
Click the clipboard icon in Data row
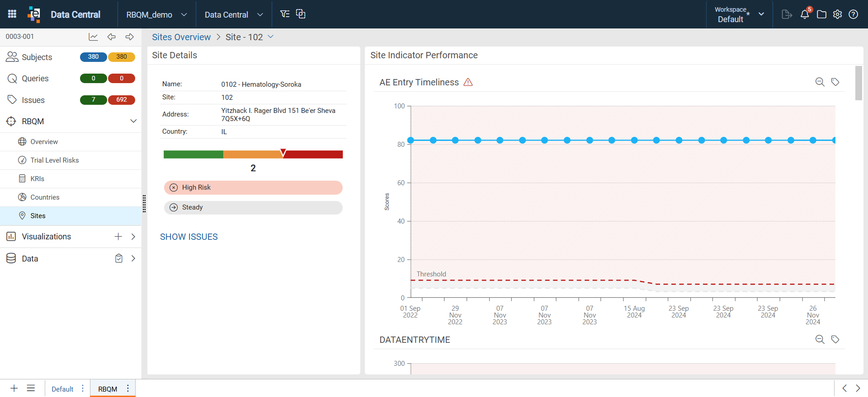[x=118, y=258]
